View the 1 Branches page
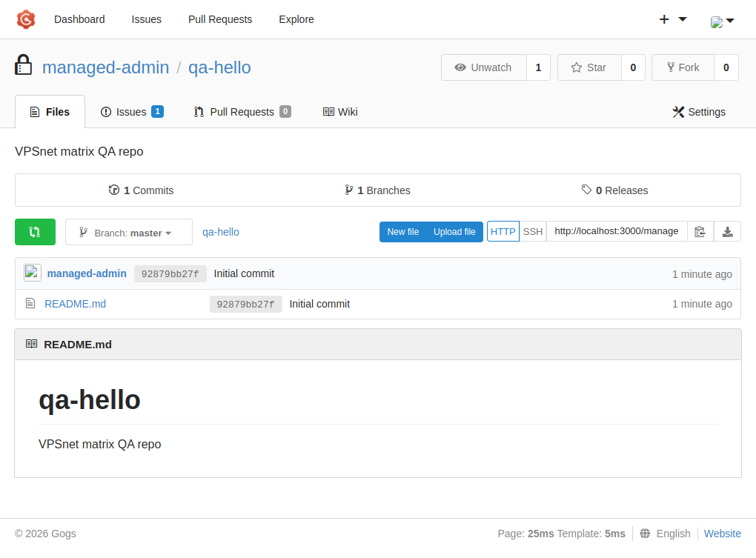Screen dimensions: 756x558 coord(377,190)
